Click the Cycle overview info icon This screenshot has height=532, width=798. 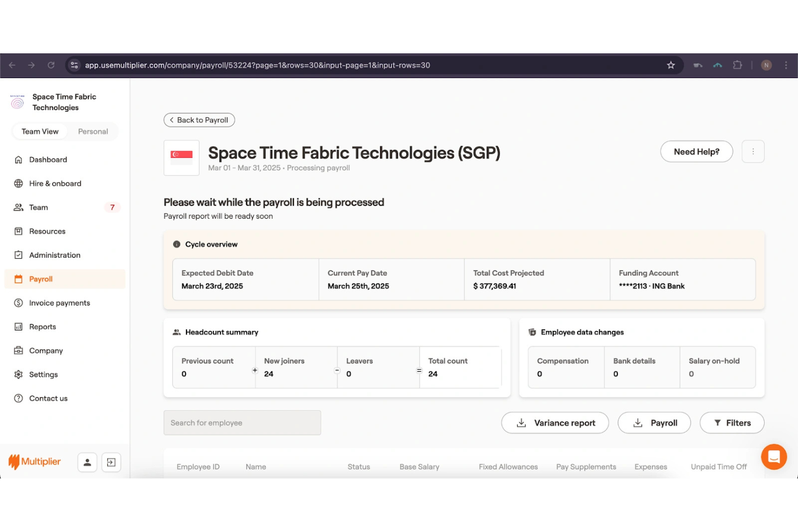(176, 244)
